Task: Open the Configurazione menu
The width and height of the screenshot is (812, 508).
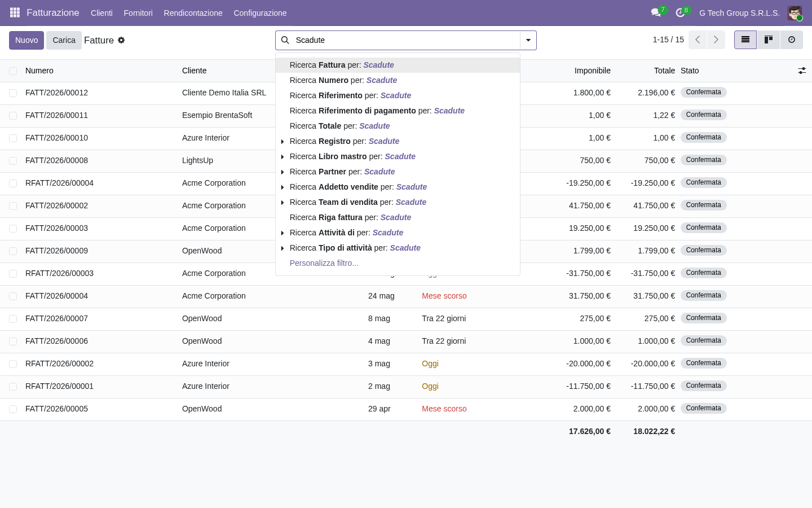Action: pos(260,13)
